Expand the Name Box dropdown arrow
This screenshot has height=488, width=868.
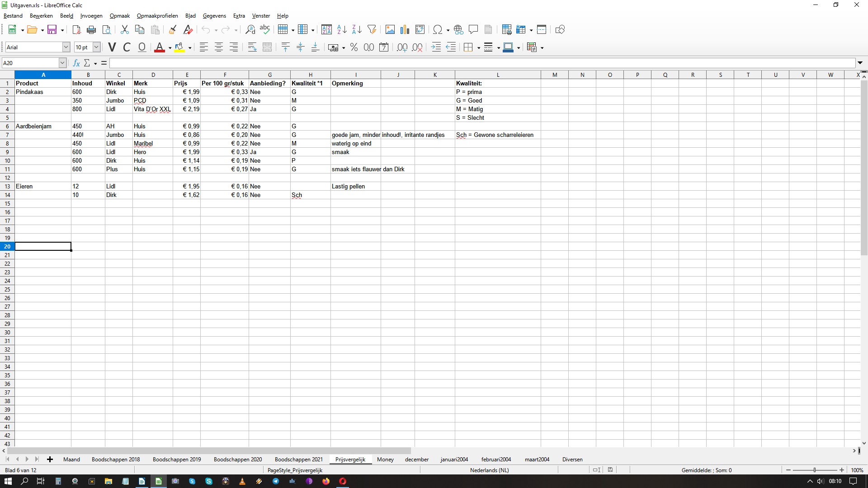(x=62, y=63)
